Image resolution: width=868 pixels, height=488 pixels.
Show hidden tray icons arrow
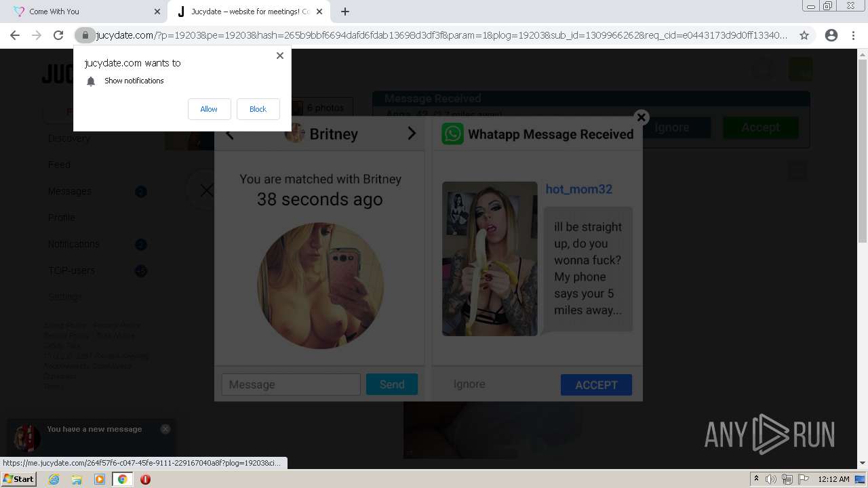coord(756,479)
